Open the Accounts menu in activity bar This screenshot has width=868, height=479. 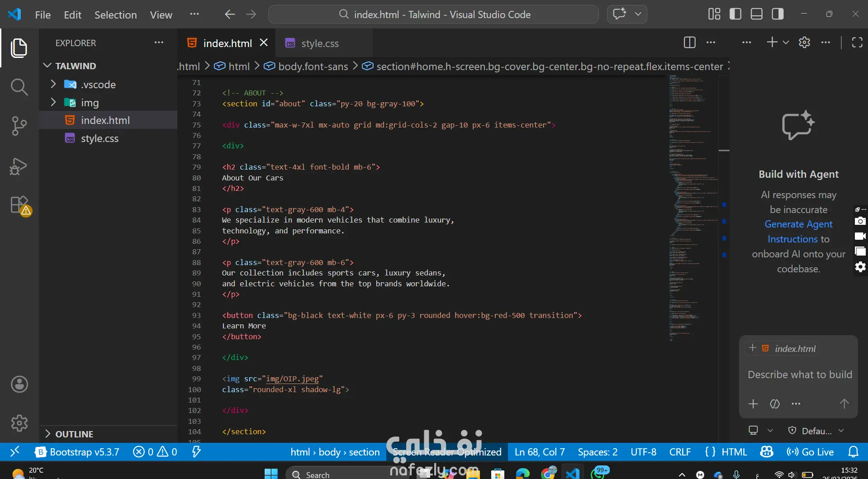(x=19, y=384)
